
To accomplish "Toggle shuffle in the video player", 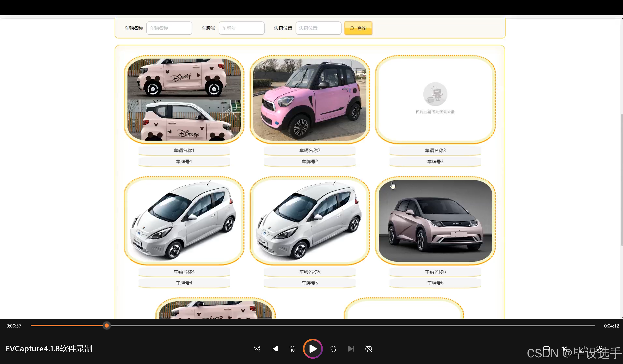I will (x=257, y=349).
